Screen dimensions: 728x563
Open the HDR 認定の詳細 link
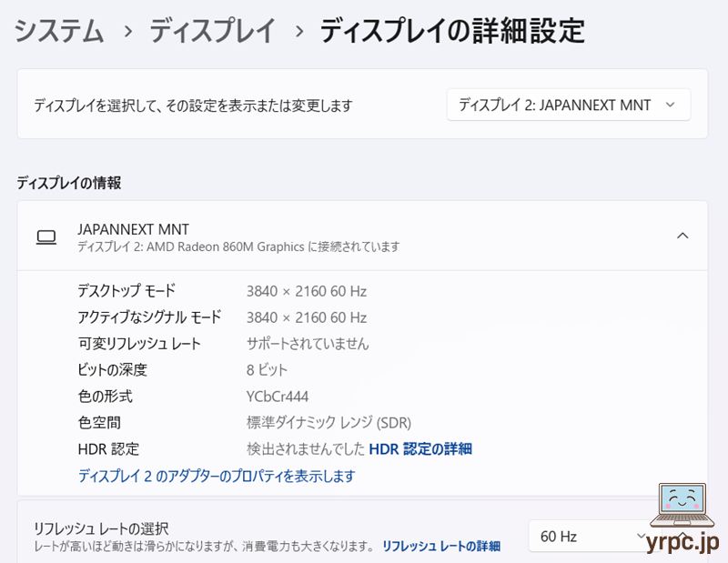click(420, 449)
